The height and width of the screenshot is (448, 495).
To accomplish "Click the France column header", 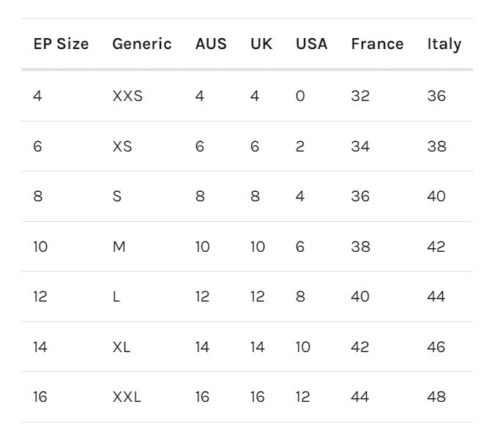I will click(x=377, y=44).
